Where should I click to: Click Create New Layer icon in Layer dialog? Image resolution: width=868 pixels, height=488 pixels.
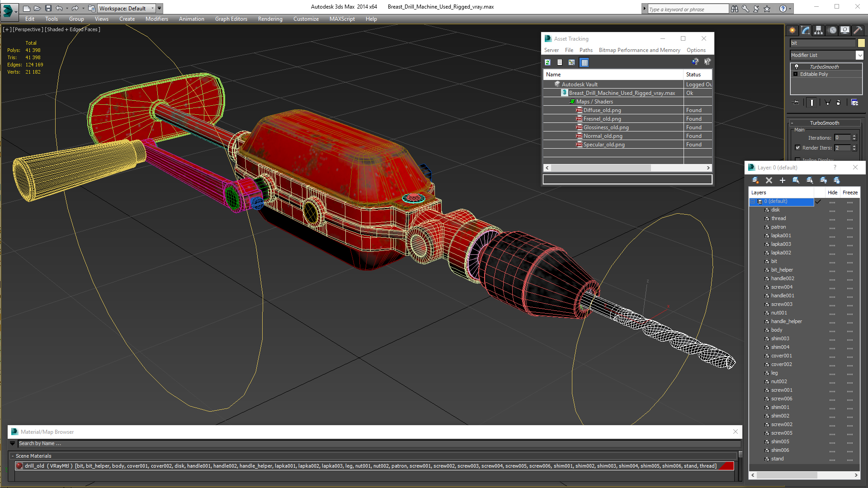click(755, 180)
